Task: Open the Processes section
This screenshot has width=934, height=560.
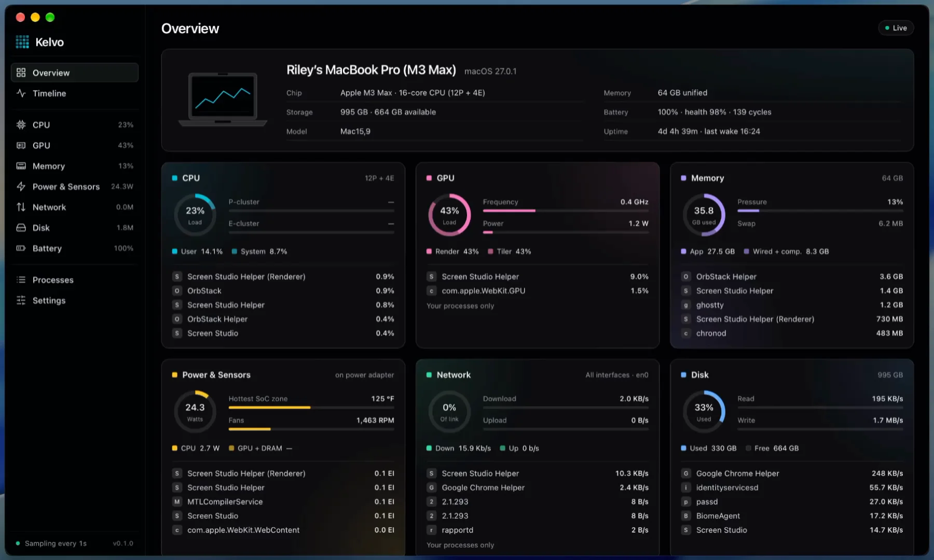Action: pyautogui.click(x=75, y=279)
